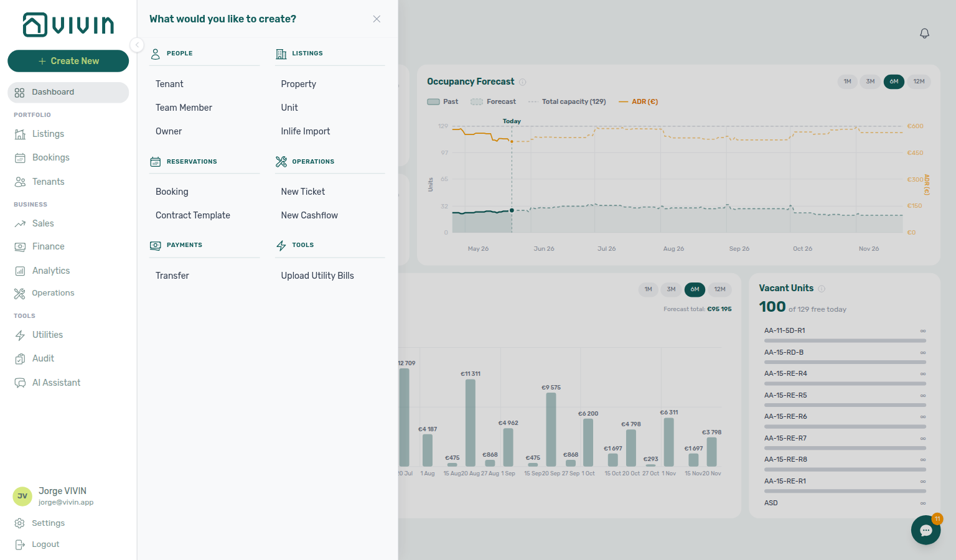Click the Logout icon
Screen dimensions: 956x560
pos(20,544)
